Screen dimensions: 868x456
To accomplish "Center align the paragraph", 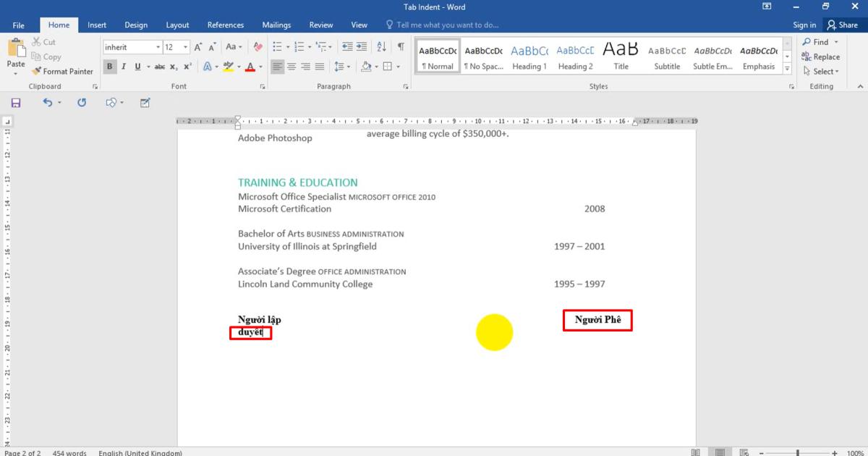I will tap(292, 67).
